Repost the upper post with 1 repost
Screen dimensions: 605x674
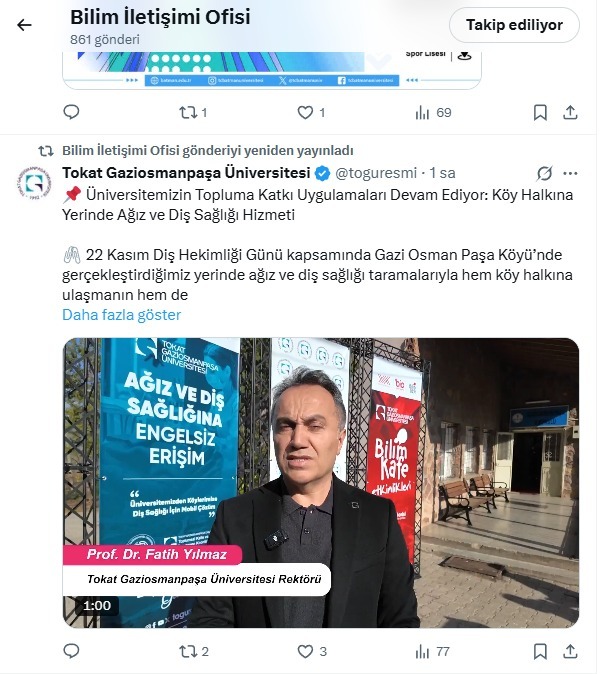[193, 113]
